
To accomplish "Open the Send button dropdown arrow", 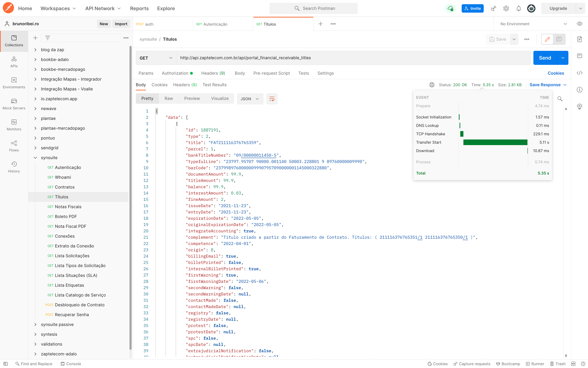I will (x=562, y=58).
